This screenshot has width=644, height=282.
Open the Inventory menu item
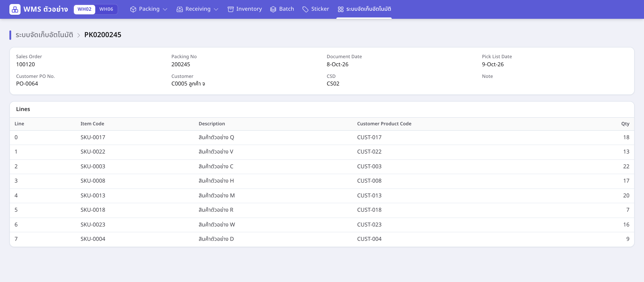click(x=245, y=9)
